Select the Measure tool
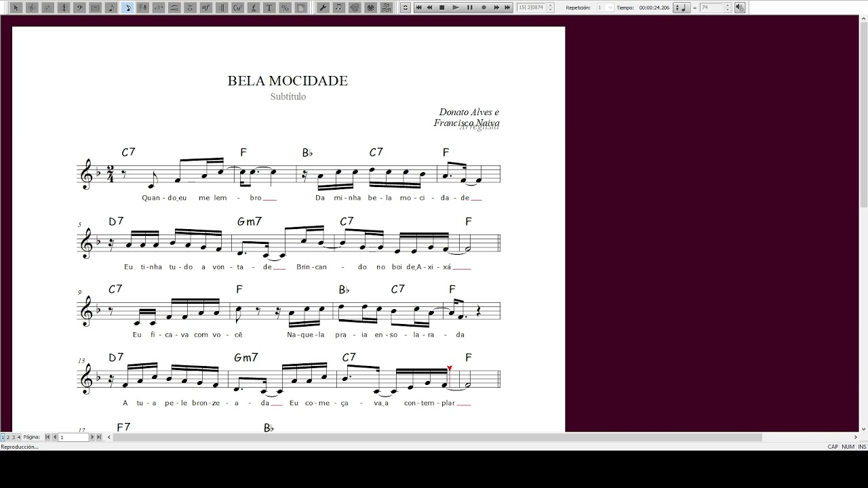The height and width of the screenshot is (488, 868). tap(96, 7)
